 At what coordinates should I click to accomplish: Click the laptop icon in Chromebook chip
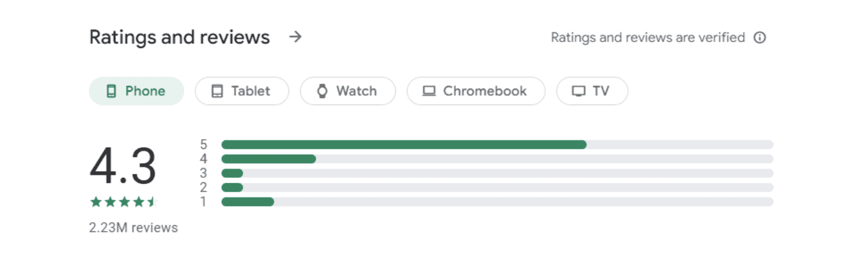click(x=429, y=91)
